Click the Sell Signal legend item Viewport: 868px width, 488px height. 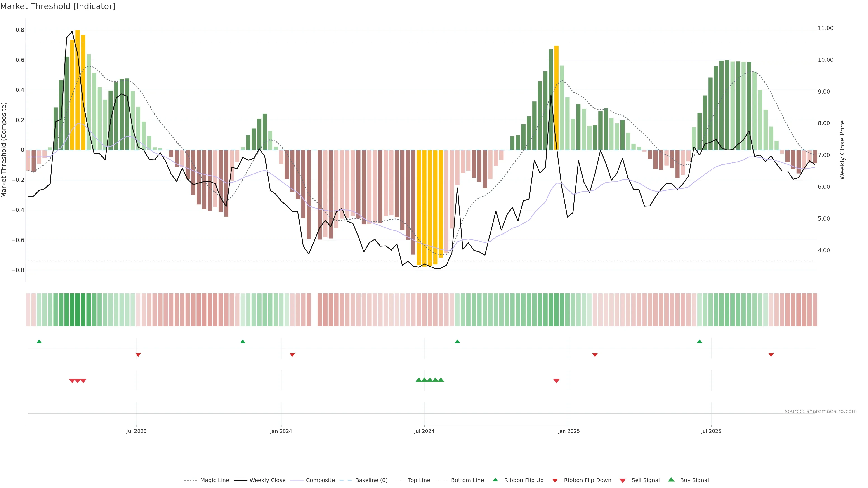tap(645, 480)
